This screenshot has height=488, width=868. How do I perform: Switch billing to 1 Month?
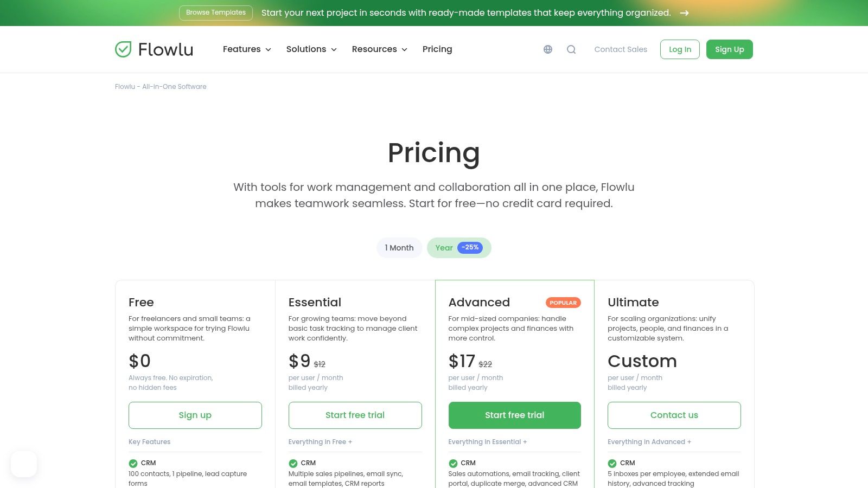(x=399, y=248)
